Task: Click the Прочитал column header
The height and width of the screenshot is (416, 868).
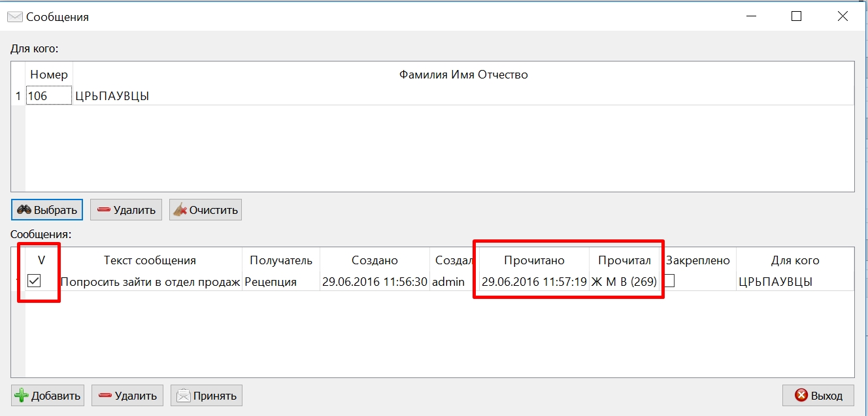Action: click(x=625, y=260)
